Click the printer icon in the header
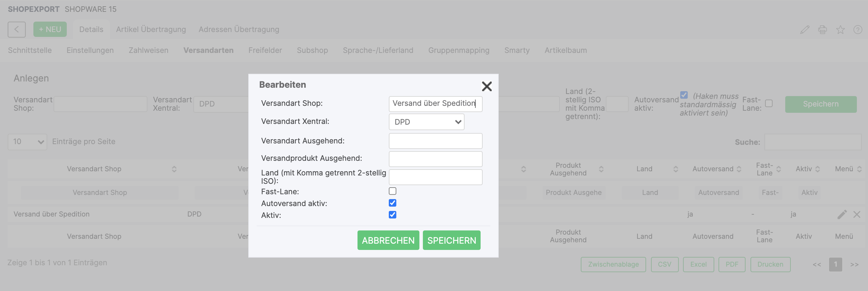This screenshot has height=291, width=868. click(x=822, y=30)
